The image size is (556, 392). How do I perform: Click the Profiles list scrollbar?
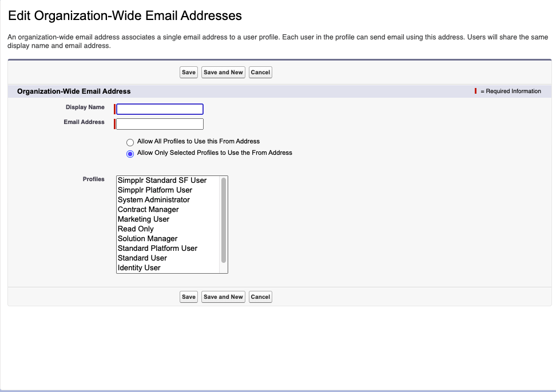224,220
